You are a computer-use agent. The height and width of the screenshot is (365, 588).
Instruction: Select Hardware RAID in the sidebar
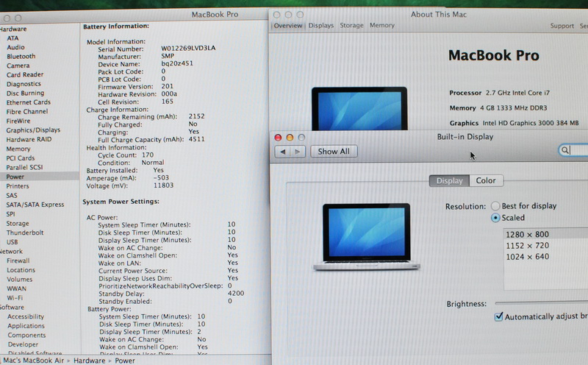pos(29,139)
